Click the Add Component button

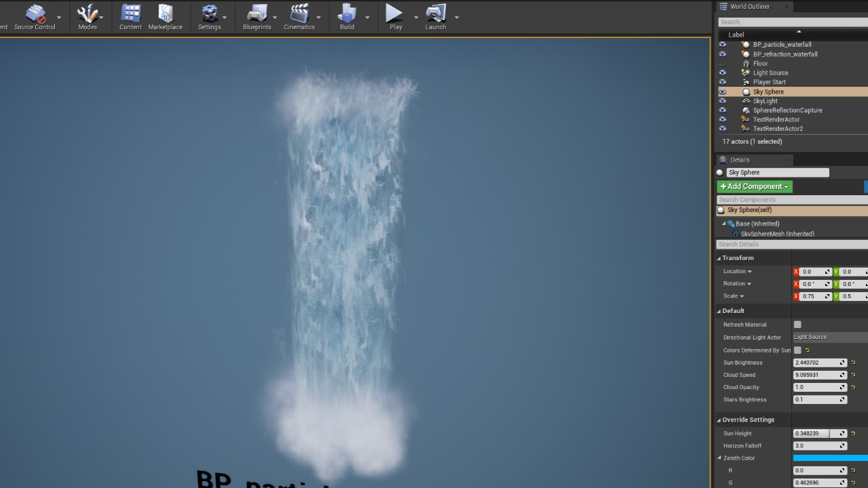point(754,186)
